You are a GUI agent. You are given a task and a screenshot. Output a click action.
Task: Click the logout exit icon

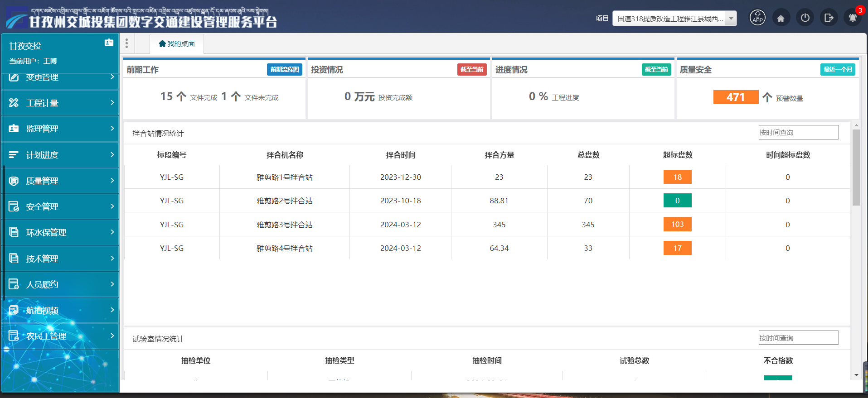(x=829, y=18)
